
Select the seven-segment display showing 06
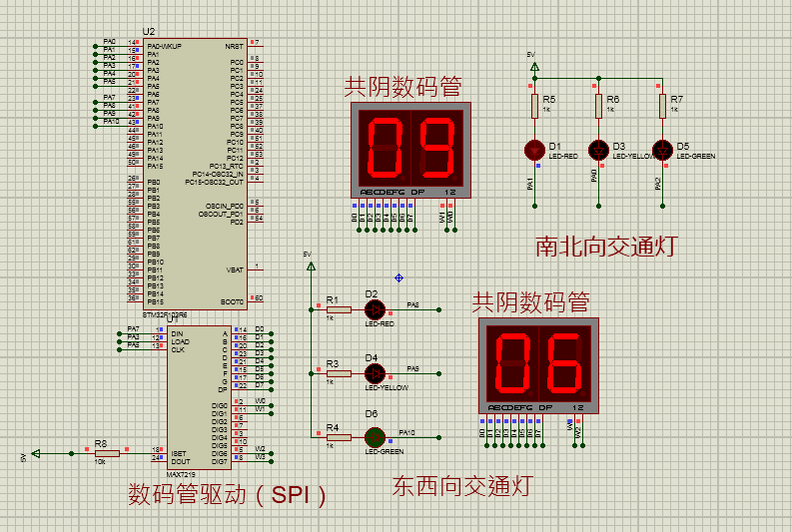(539, 365)
